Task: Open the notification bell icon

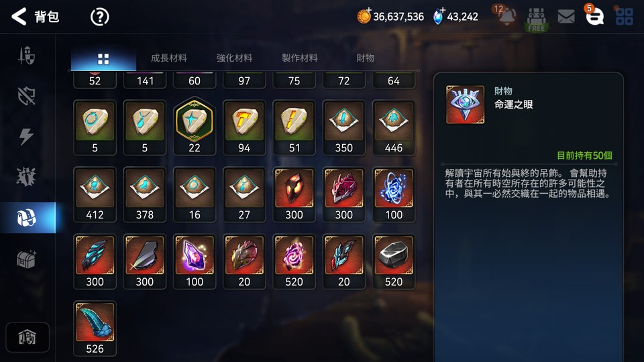Action: tap(507, 16)
